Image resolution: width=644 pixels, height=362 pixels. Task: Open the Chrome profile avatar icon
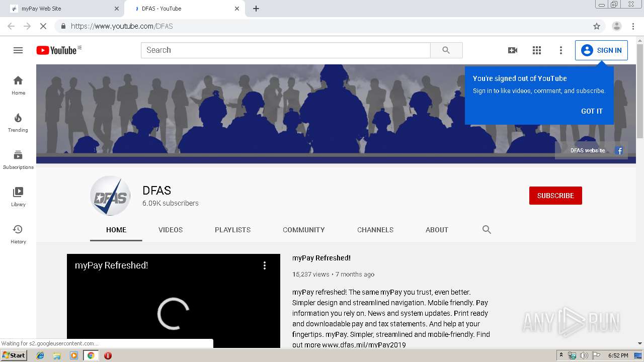click(x=617, y=26)
